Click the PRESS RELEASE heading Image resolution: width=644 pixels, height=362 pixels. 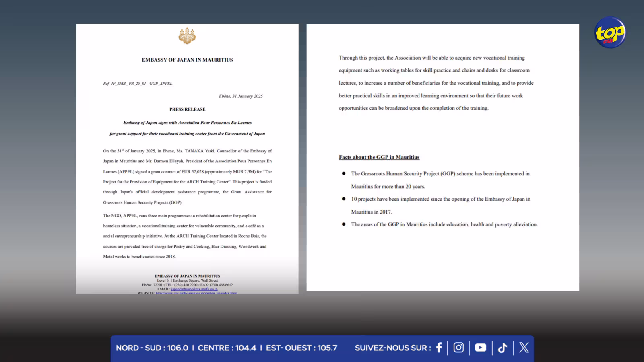[x=188, y=109]
